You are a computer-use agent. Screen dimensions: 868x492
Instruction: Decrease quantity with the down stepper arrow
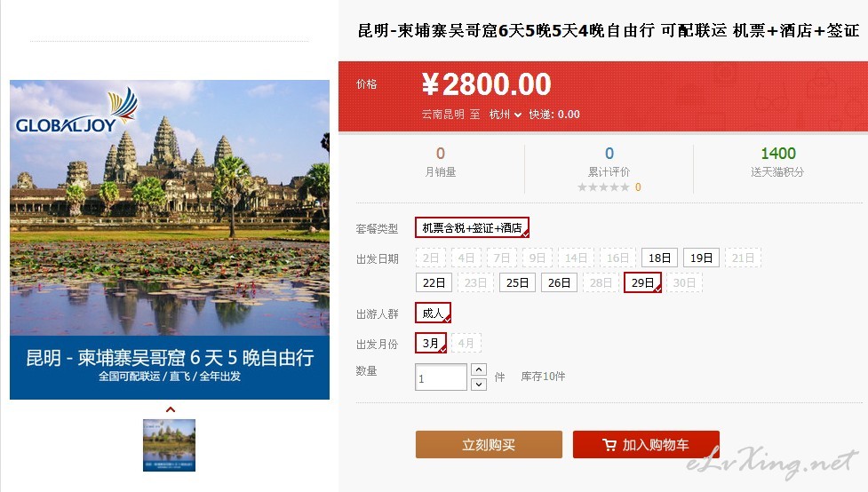point(479,384)
